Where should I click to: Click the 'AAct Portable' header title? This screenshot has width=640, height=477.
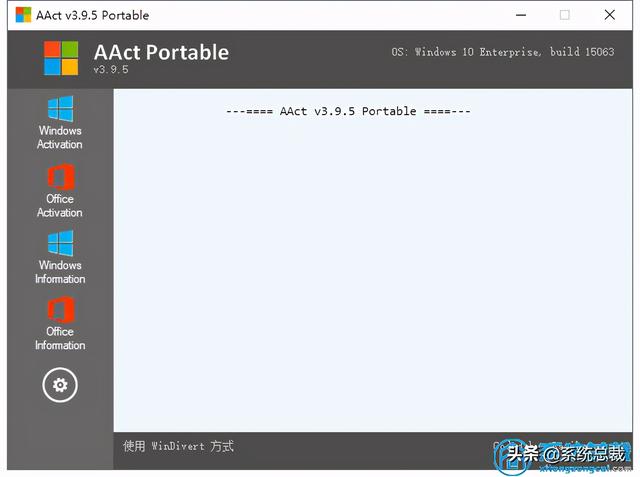161,52
